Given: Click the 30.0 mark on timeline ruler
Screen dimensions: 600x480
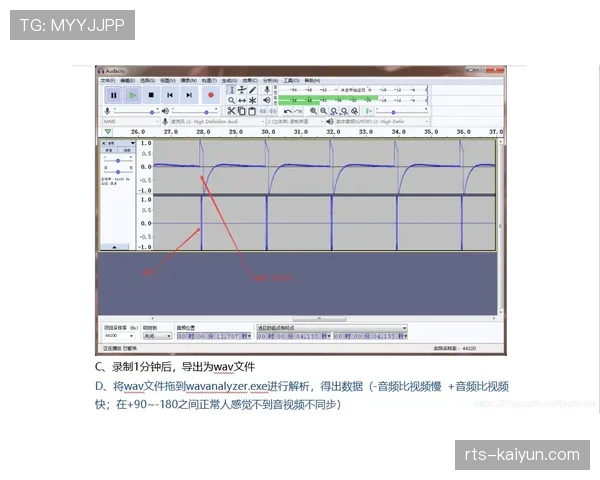Looking at the screenshot, I should coord(268,132).
